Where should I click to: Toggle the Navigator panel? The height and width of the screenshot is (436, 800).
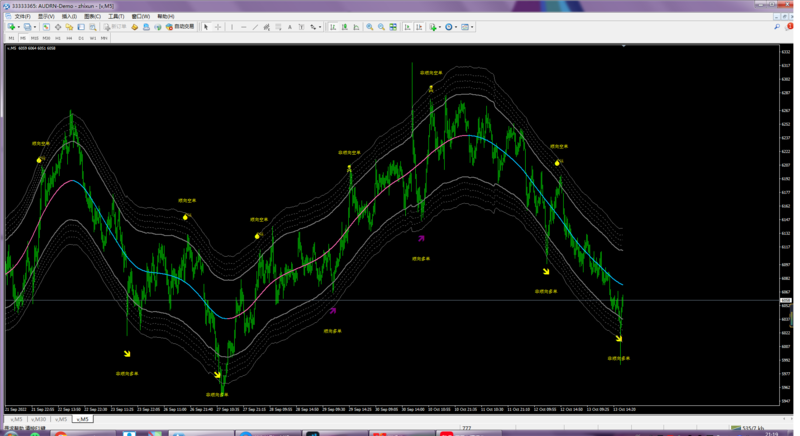(69, 27)
